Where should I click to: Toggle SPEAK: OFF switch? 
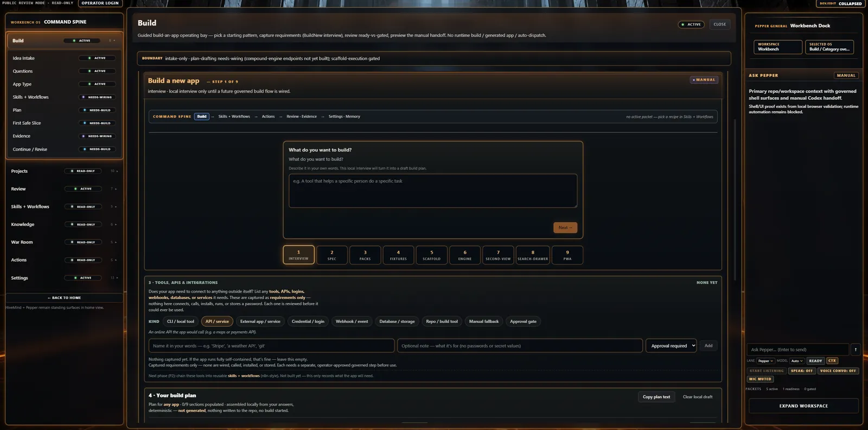pyautogui.click(x=801, y=371)
